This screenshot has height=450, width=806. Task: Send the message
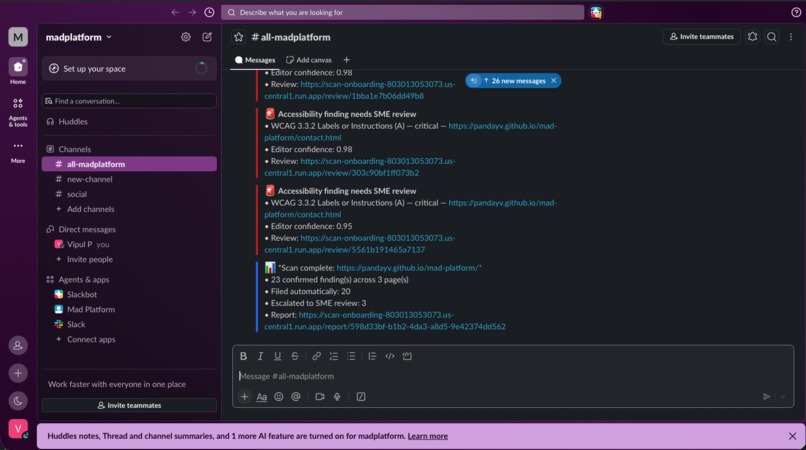pos(766,397)
